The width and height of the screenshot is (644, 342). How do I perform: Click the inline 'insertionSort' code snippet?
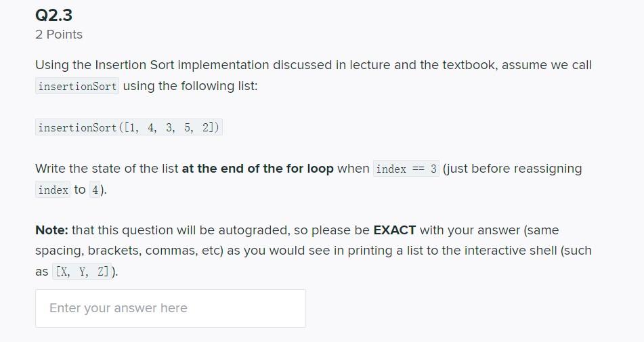[x=77, y=86]
